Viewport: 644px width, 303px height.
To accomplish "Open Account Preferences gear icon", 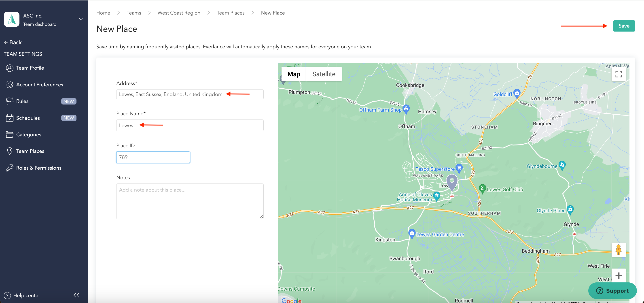I will click(x=9, y=85).
